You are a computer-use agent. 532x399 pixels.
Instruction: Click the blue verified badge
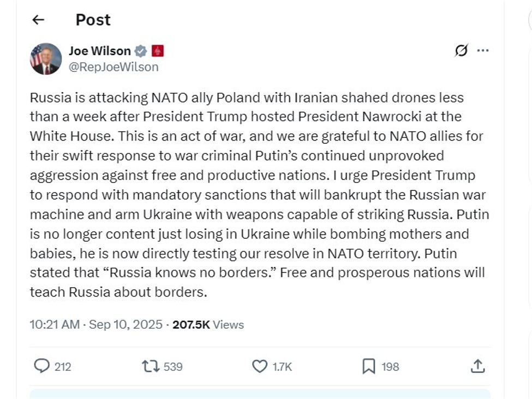pos(140,50)
